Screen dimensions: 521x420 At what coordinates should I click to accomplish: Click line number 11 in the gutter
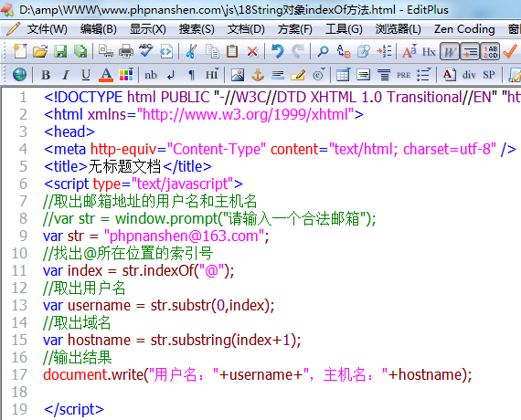coord(19,270)
